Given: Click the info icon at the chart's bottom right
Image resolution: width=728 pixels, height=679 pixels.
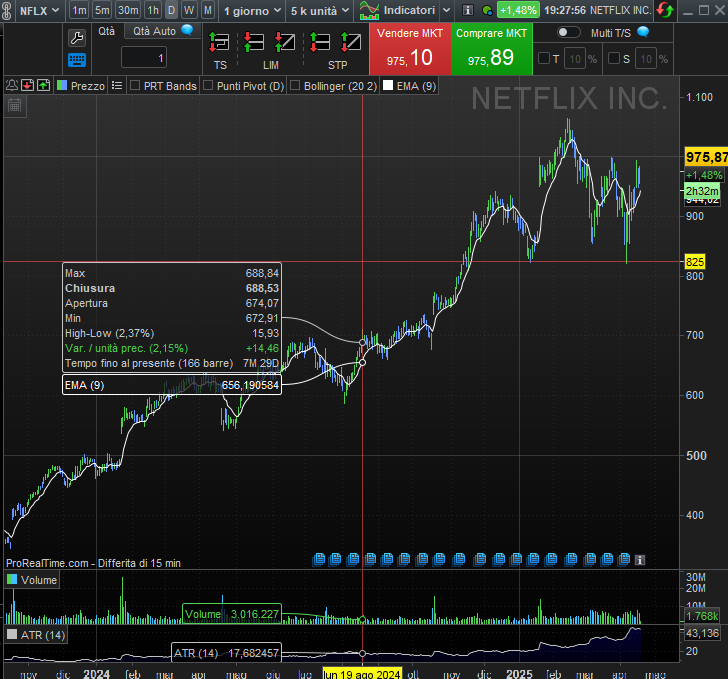Looking at the screenshot, I should pos(640,559).
